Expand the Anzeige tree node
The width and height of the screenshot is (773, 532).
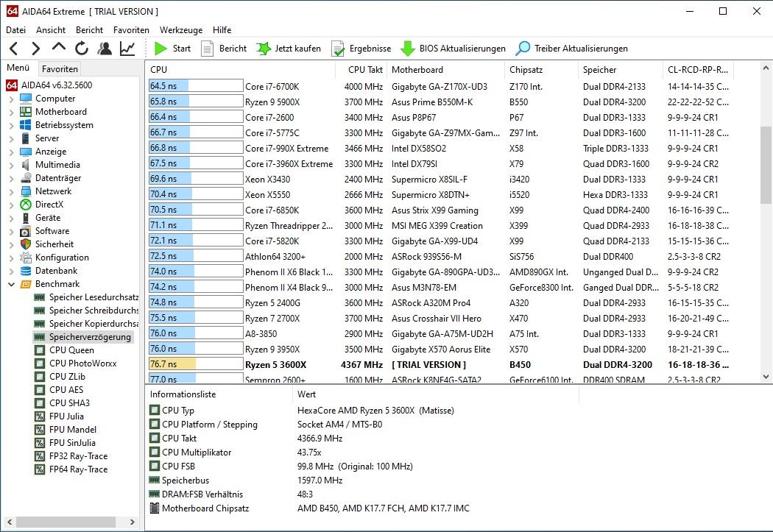[11, 152]
